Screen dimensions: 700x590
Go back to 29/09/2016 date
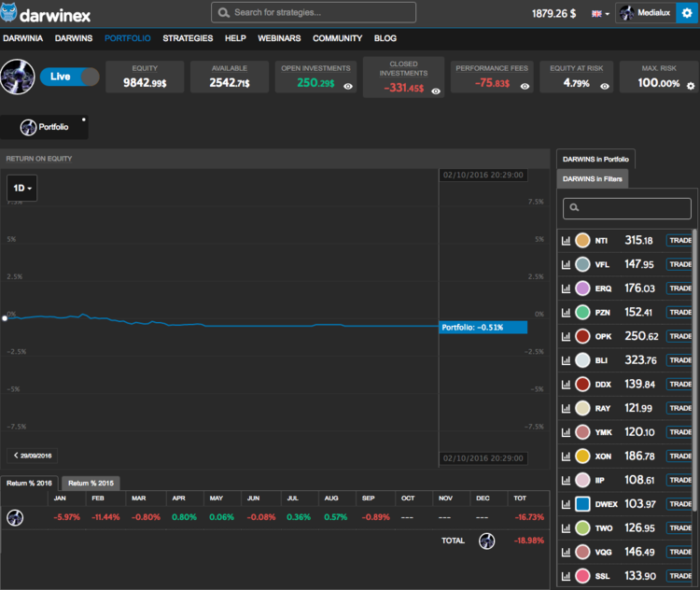(x=33, y=456)
